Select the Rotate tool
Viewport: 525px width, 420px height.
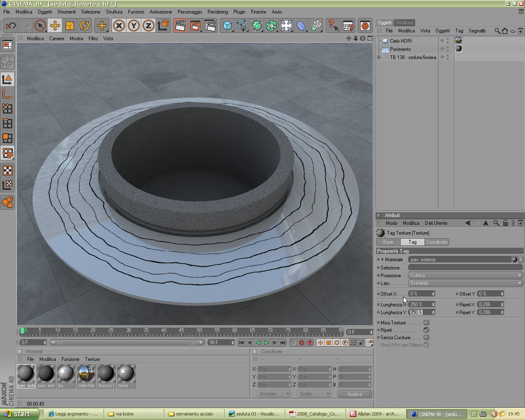pyautogui.click(x=84, y=25)
